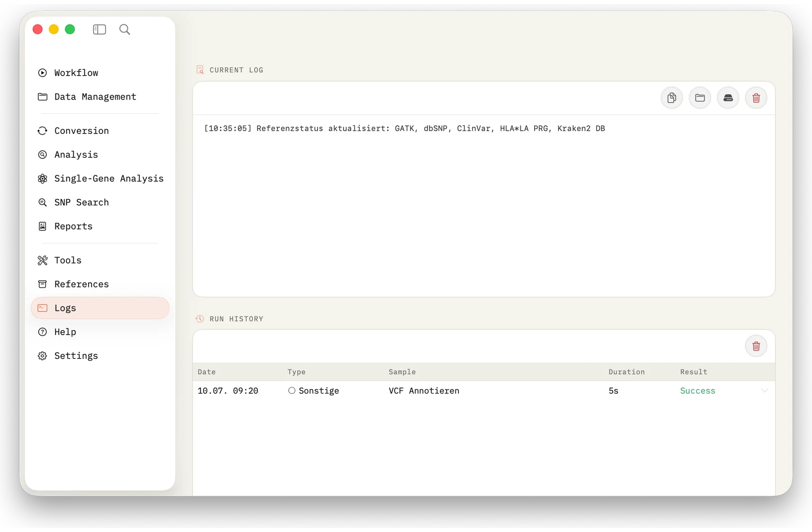Open Single-Gene Analysis
Viewport: 812px width, 532px height.
(100, 178)
